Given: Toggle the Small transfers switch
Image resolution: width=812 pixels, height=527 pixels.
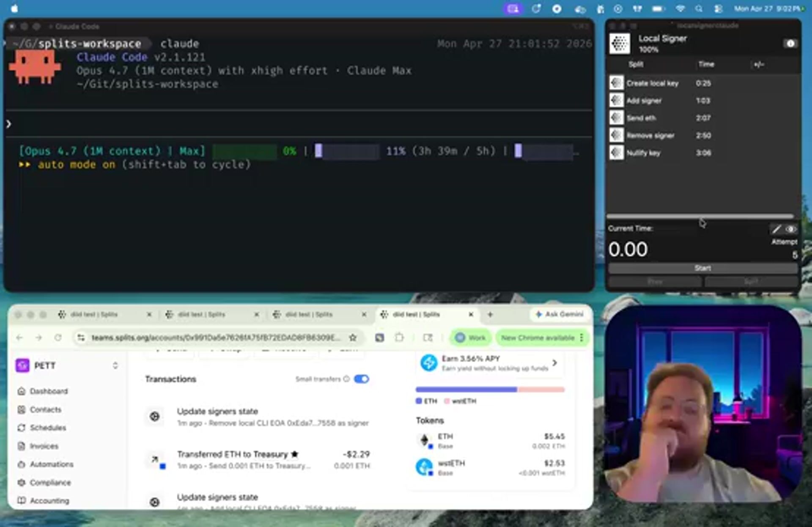Looking at the screenshot, I should [362, 379].
